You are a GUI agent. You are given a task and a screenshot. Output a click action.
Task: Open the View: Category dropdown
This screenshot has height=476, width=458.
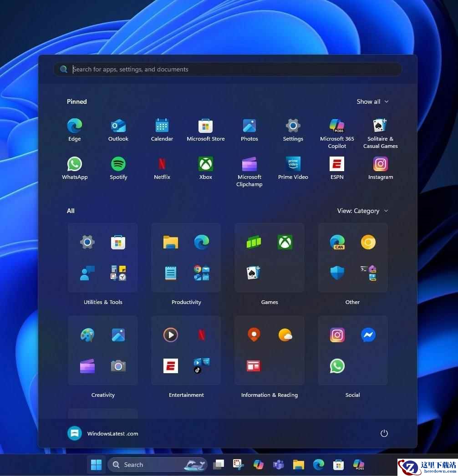(x=363, y=211)
